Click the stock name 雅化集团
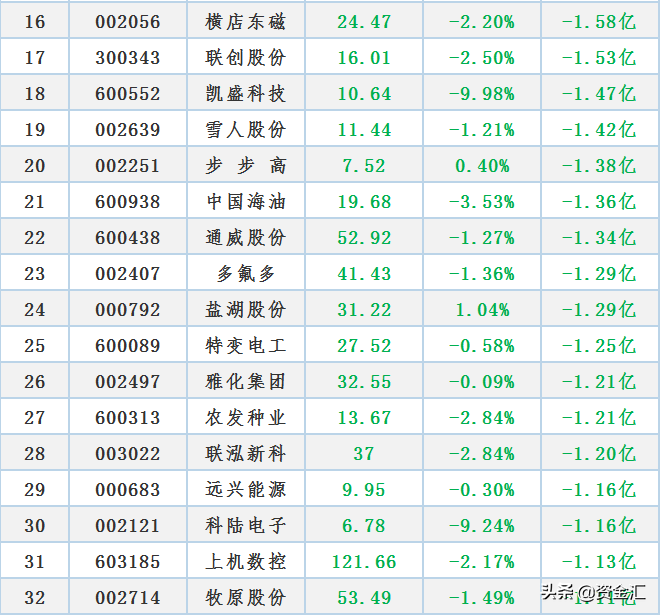This screenshot has width=660, height=615. coord(246,382)
